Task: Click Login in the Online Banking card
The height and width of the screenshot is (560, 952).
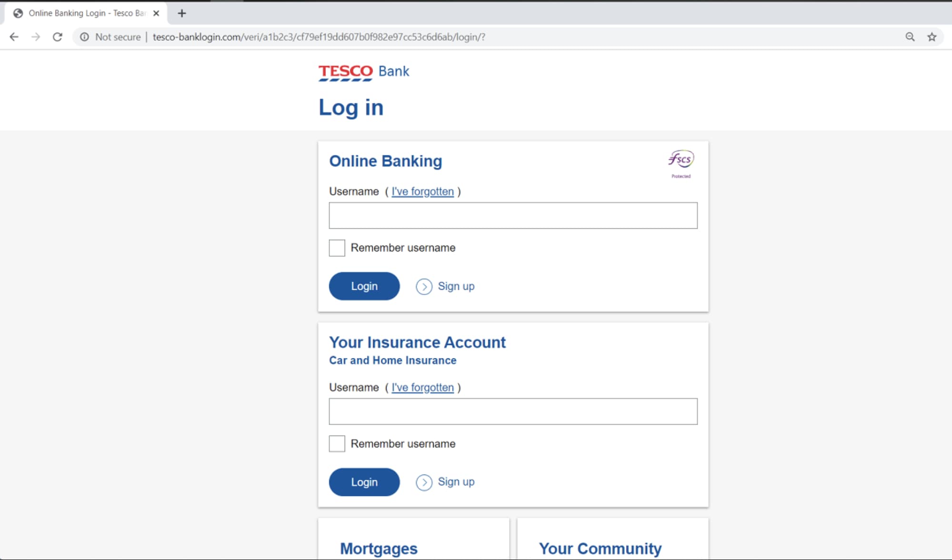Action: pyautogui.click(x=364, y=286)
